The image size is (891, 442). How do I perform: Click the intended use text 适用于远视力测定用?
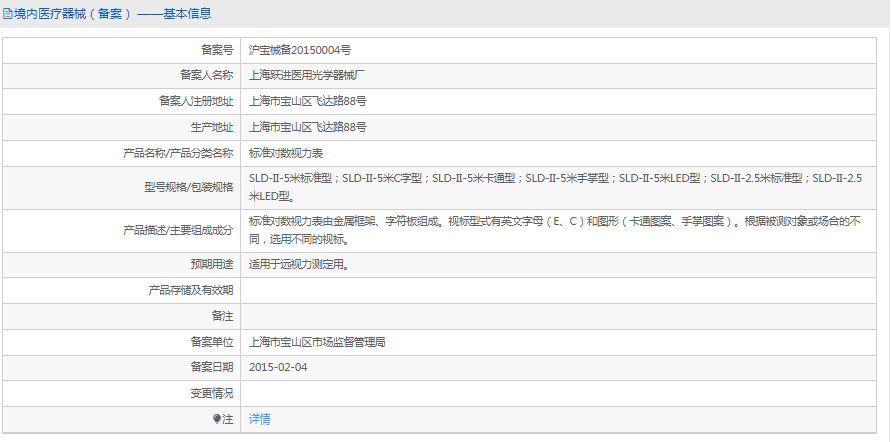(298, 265)
